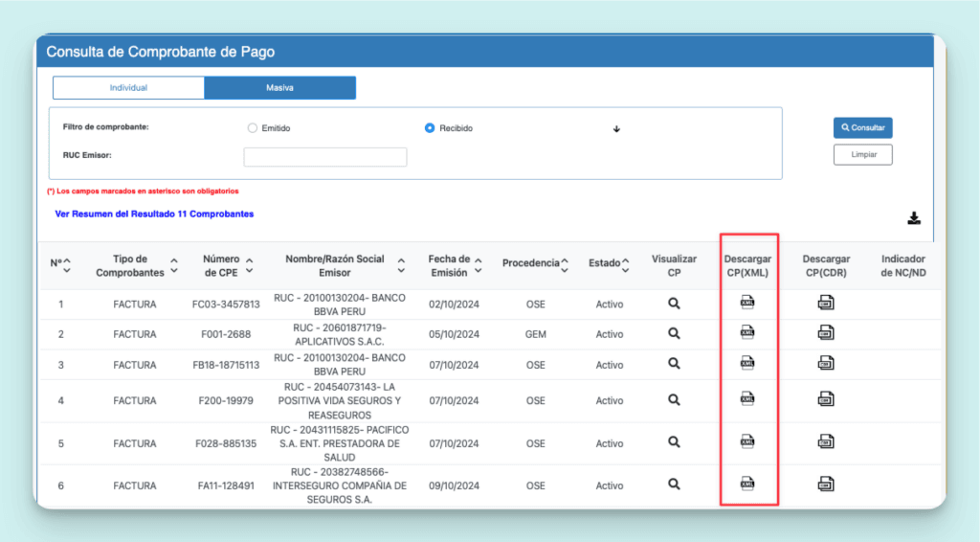Click the emission date 02/10/2024

coord(454,305)
